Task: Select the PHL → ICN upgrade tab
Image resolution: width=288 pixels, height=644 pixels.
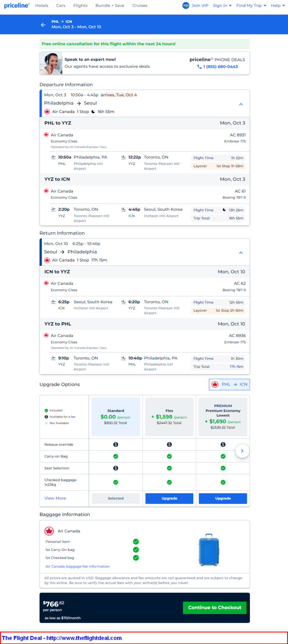Action: click(x=229, y=384)
